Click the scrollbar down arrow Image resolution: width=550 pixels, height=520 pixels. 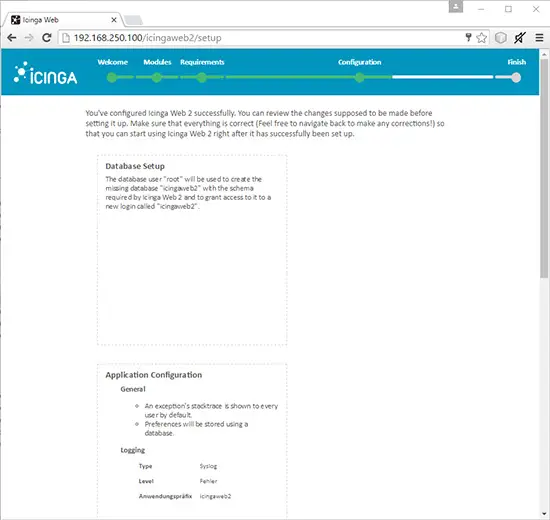coord(544,514)
